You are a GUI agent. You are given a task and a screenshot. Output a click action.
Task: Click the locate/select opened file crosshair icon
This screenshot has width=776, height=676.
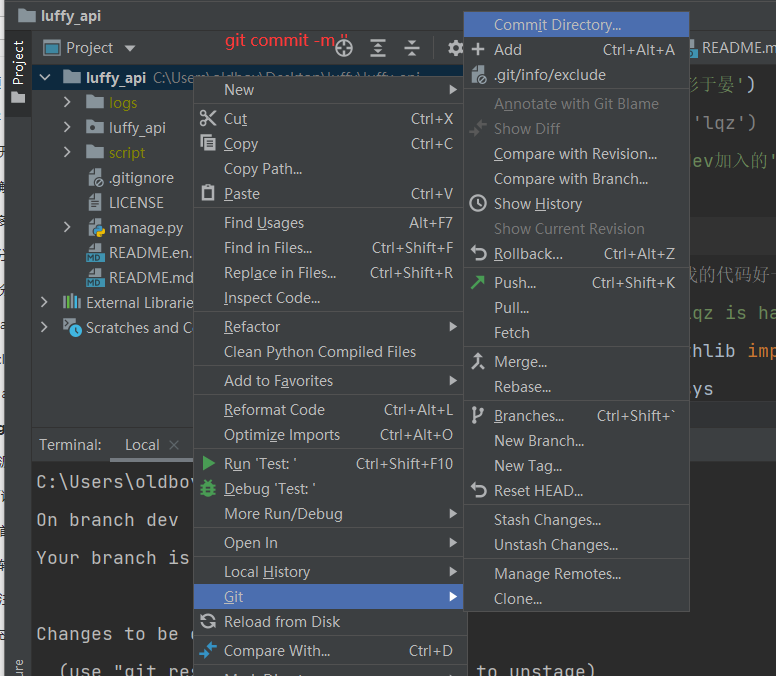click(344, 48)
